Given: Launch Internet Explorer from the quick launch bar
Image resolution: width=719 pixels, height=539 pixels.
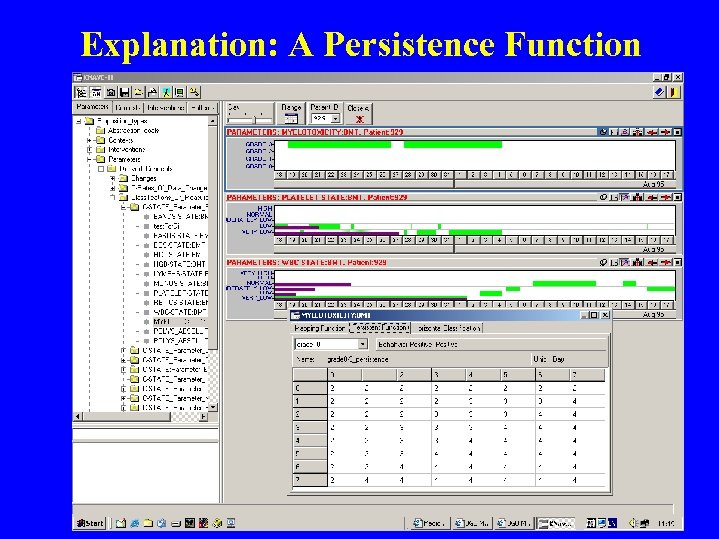Looking at the screenshot, I should coord(134,523).
